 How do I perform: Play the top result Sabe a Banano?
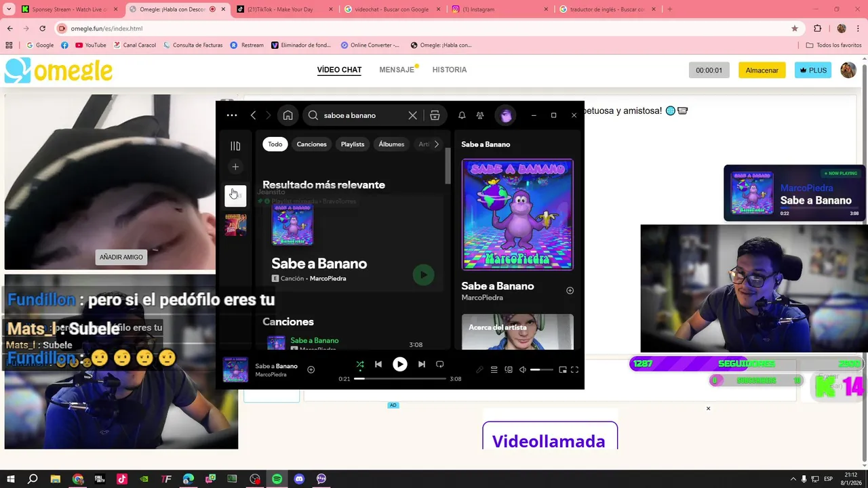coord(423,274)
